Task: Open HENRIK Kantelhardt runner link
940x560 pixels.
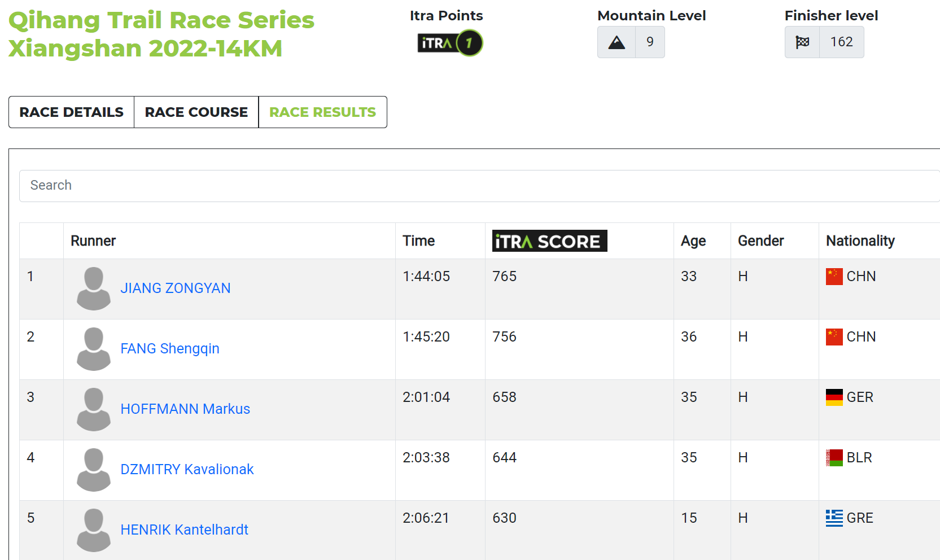Action: click(x=184, y=530)
